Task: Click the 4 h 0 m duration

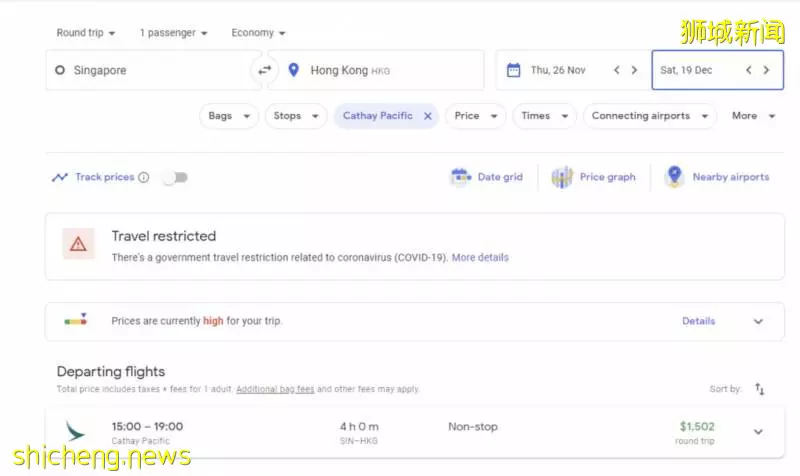Action: click(359, 427)
